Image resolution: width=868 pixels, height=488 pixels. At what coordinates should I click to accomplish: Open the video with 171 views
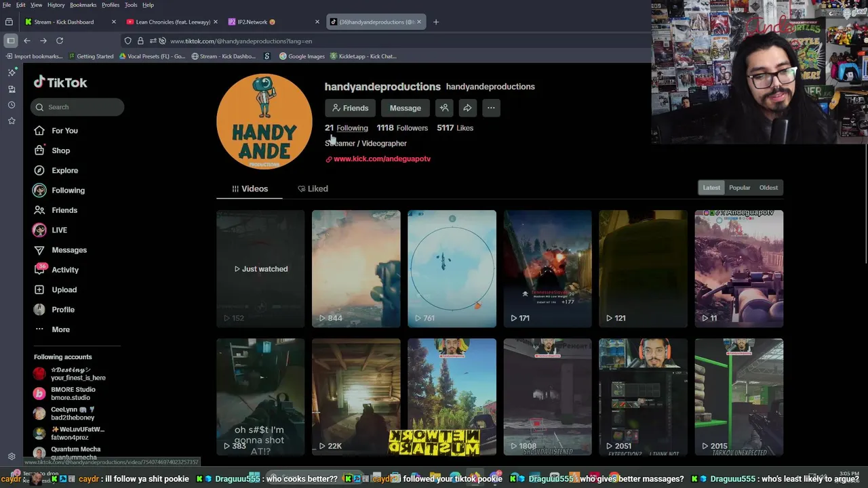coord(547,269)
